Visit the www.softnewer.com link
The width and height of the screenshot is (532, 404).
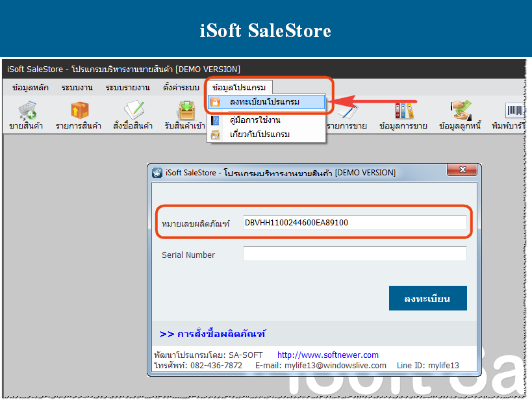coord(328,355)
